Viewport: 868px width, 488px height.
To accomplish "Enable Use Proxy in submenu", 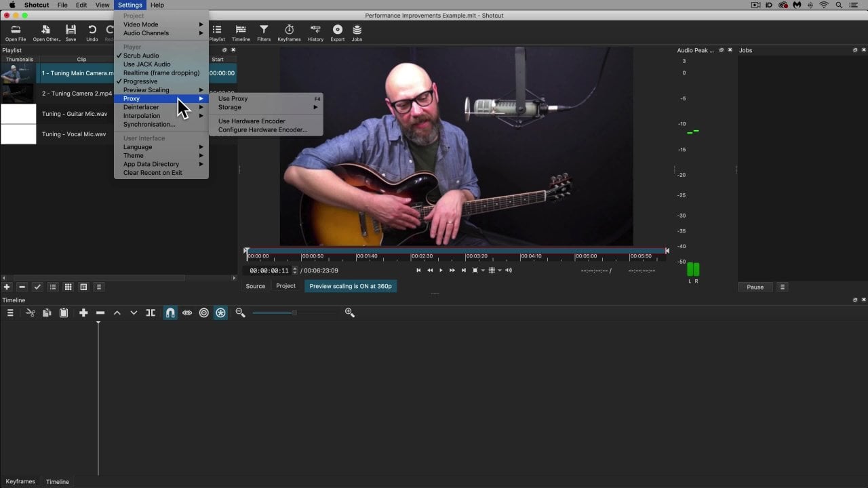I will pyautogui.click(x=233, y=99).
